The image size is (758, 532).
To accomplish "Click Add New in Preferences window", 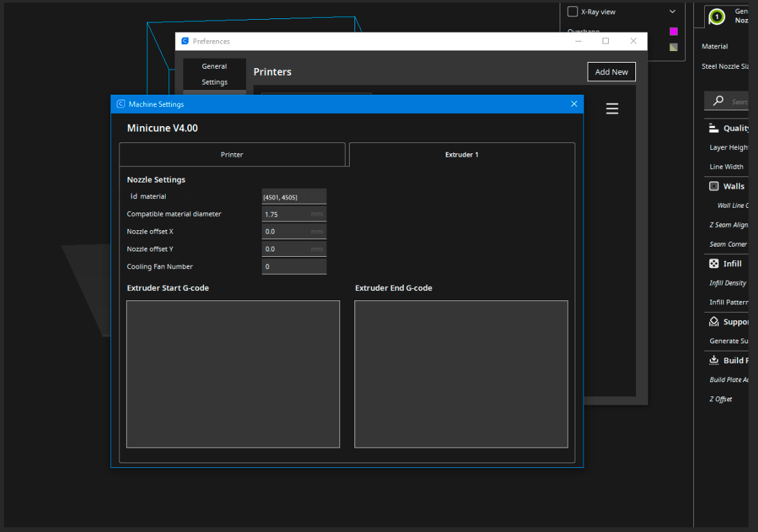I will 611,72.
